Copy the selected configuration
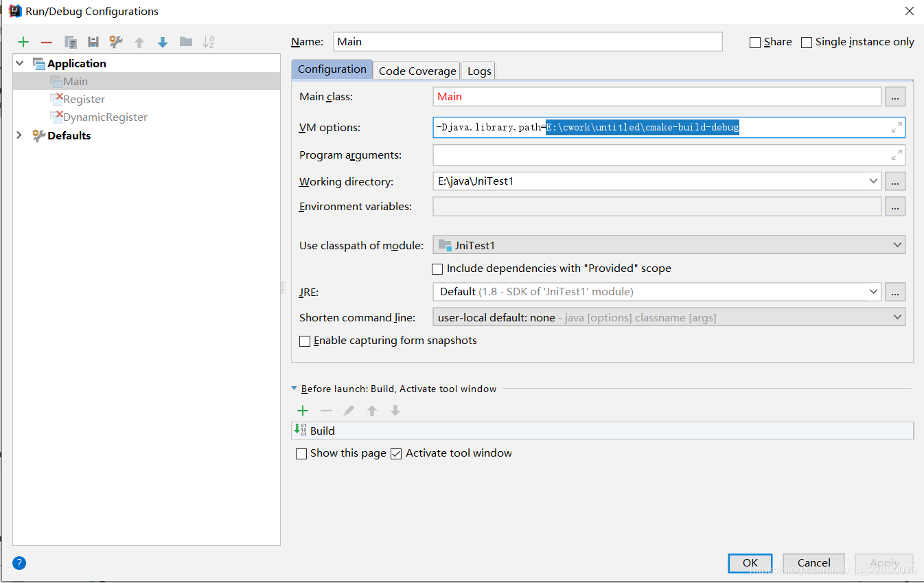This screenshot has width=924, height=583. (70, 43)
